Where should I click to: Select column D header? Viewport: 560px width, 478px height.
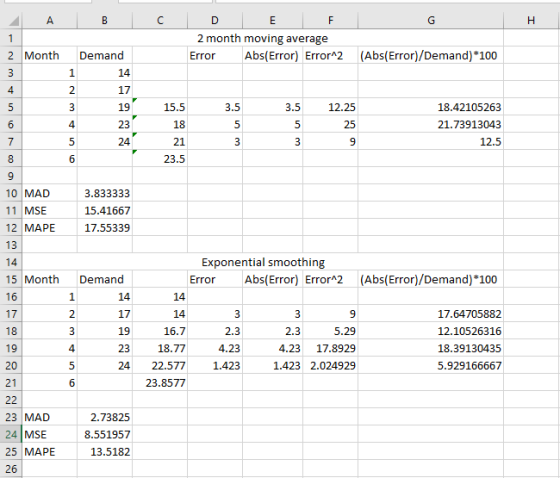point(215,21)
